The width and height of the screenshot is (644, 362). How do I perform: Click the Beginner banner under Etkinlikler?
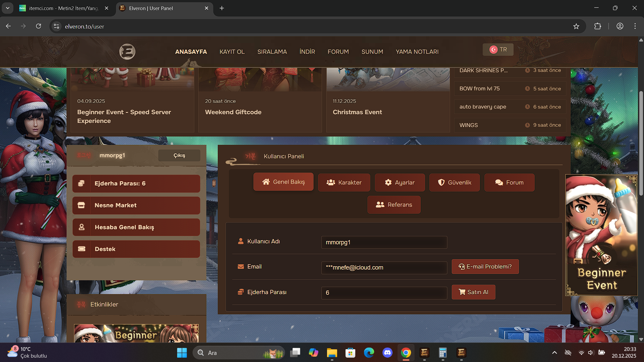point(136,333)
